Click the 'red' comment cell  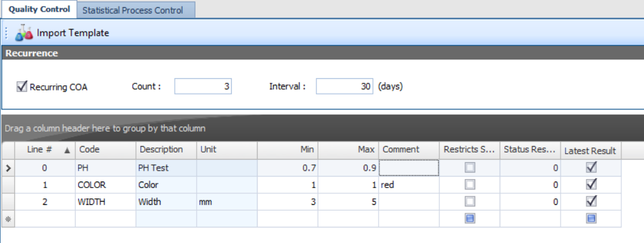point(409,185)
